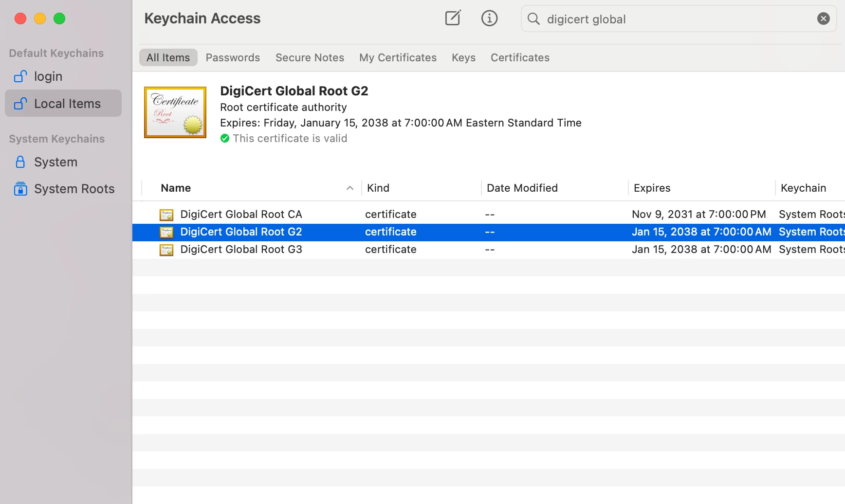Image resolution: width=845 pixels, height=504 pixels.
Task: Click the DigiCert Global Root G3 certificate icon
Action: tap(166, 250)
